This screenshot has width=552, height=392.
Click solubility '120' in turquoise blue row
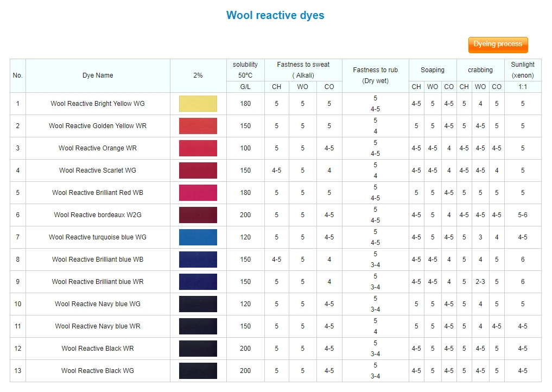pos(245,237)
